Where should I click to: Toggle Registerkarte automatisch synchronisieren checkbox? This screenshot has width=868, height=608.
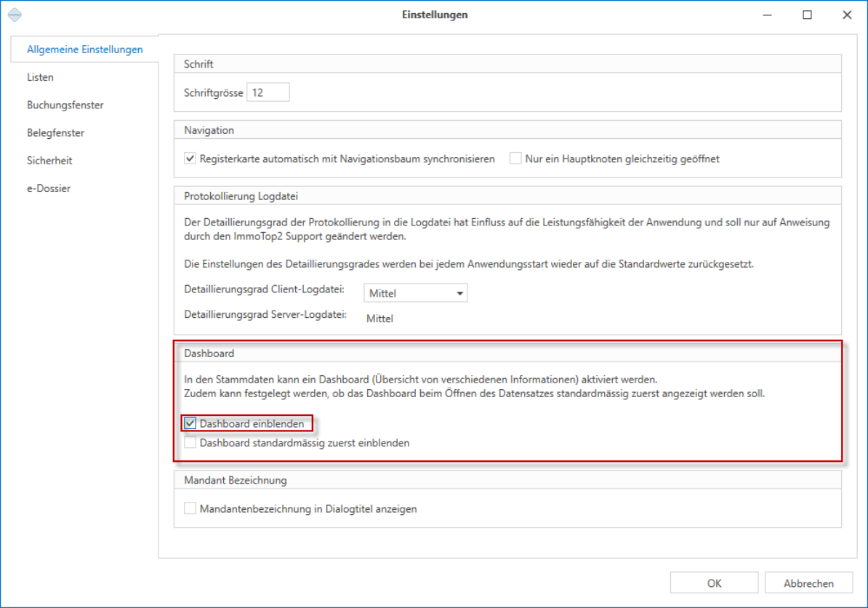(x=190, y=159)
